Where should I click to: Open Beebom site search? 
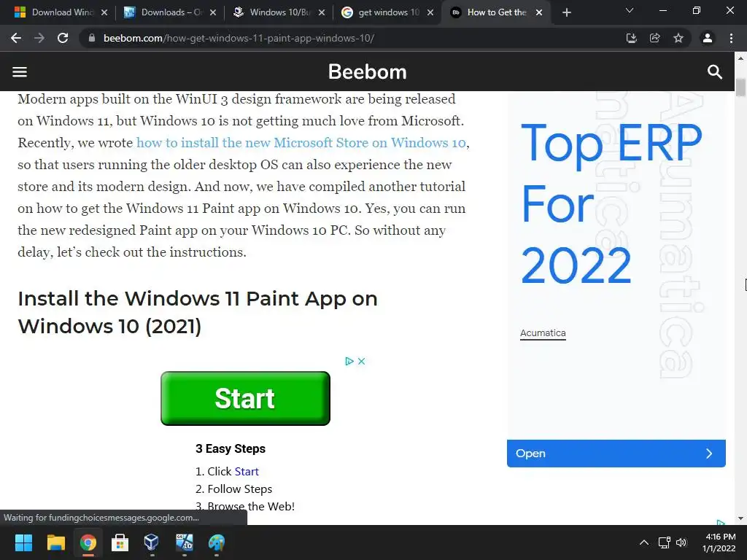(715, 72)
